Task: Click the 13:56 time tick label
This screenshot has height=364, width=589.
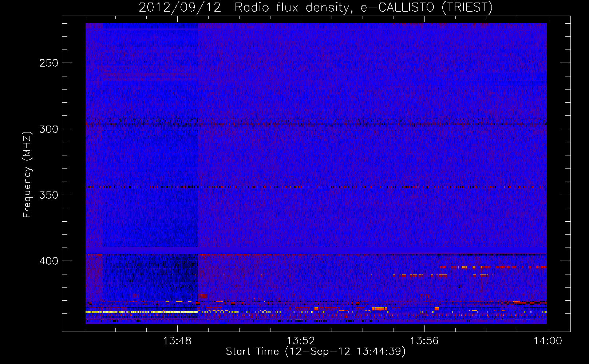Action: tap(424, 341)
